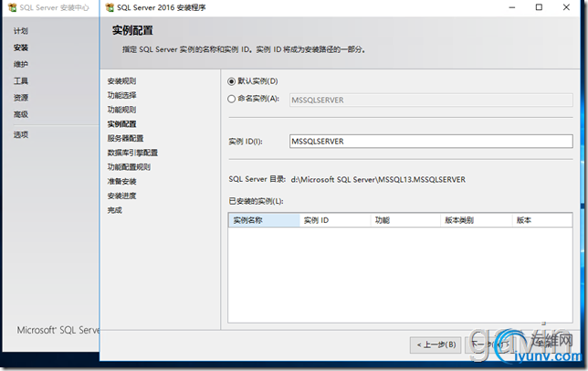
Task: Click the disabled named instance MSSQLSERVER field
Action: (x=431, y=101)
